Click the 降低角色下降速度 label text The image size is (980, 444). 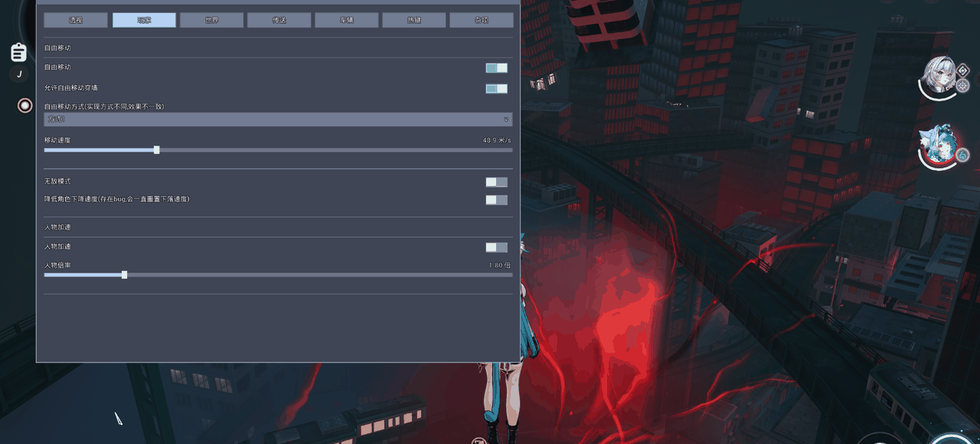coord(117,199)
